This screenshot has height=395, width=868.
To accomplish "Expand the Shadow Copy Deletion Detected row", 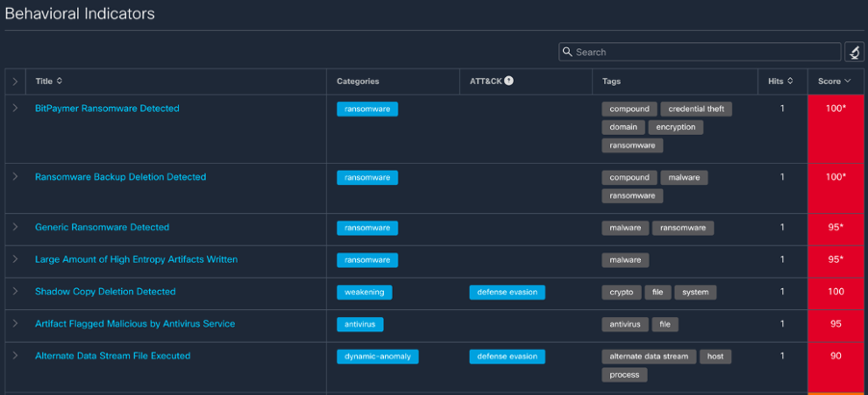I will [x=15, y=292].
